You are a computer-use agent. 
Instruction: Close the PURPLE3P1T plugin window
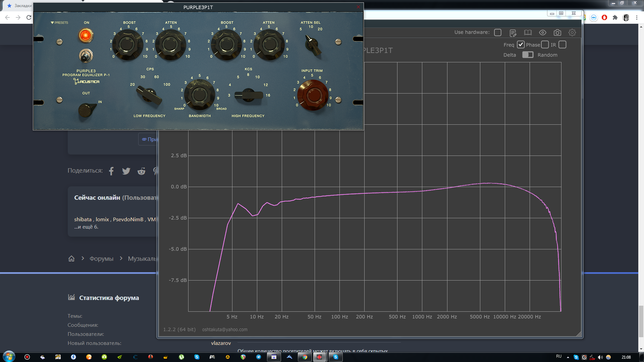click(358, 7)
